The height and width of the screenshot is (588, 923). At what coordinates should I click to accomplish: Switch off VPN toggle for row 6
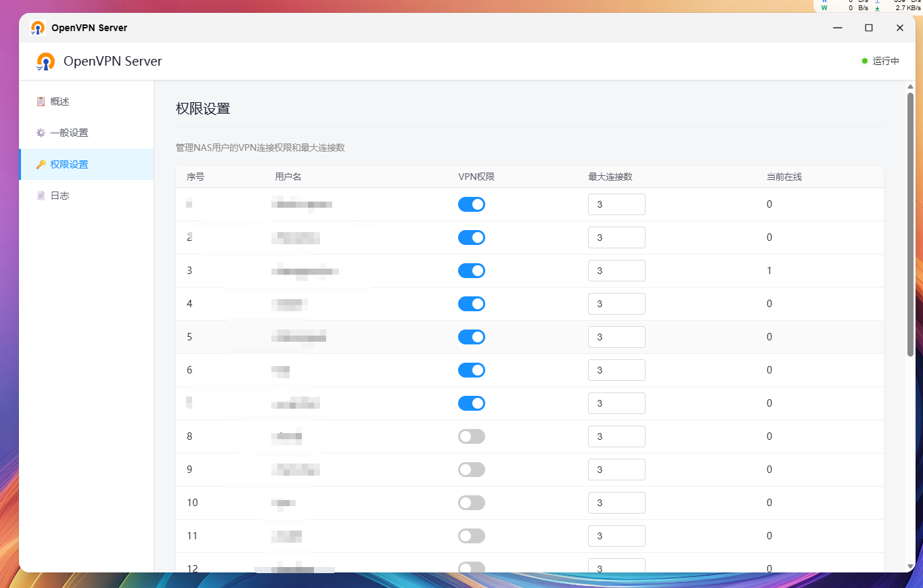(472, 370)
